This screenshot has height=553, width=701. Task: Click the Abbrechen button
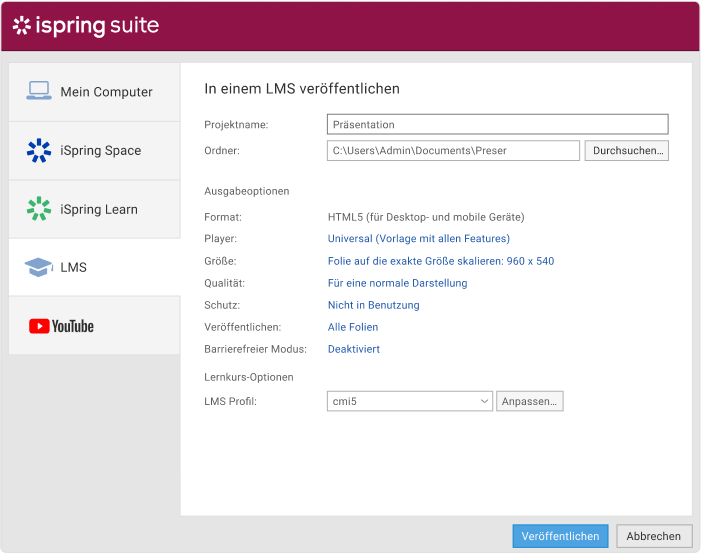pyautogui.click(x=654, y=536)
